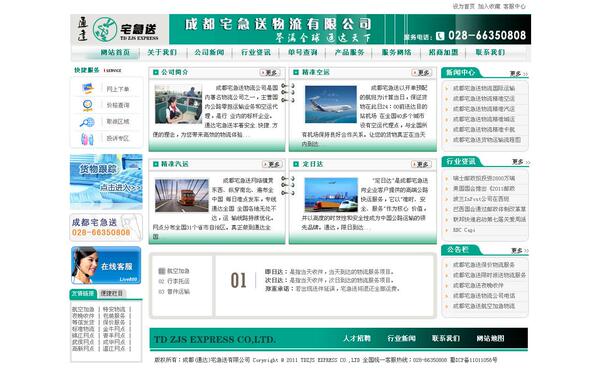
Task: Click 联系我们 in the footer bar
Action: [446, 339]
